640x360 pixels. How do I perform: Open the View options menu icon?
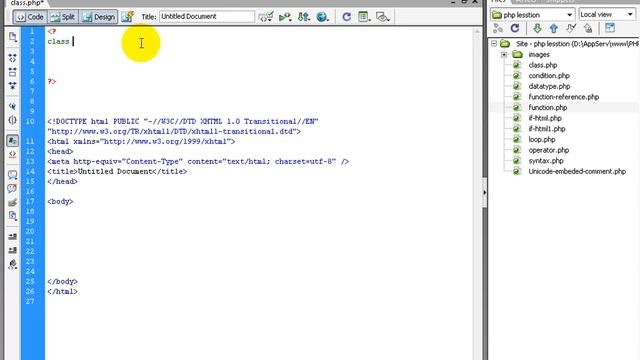(364, 17)
